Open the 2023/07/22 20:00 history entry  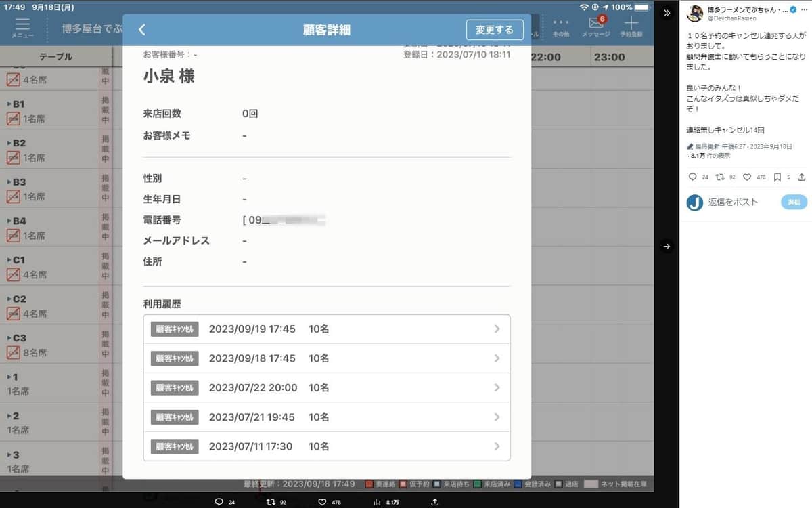pyautogui.click(x=327, y=388)
